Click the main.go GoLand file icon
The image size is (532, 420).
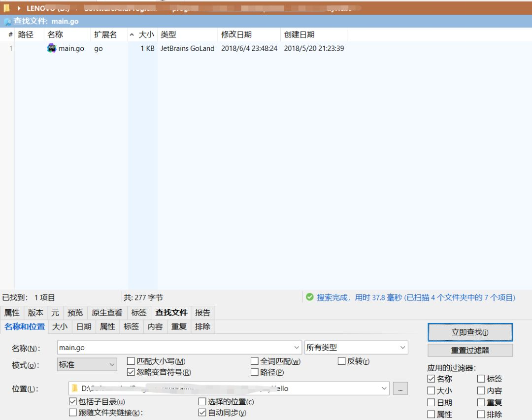click(52, 48)
